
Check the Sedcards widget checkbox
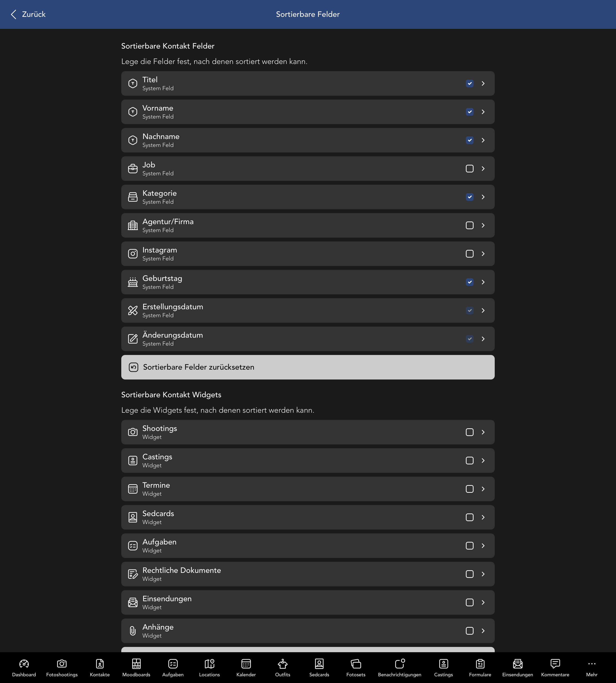click(469, 518)
